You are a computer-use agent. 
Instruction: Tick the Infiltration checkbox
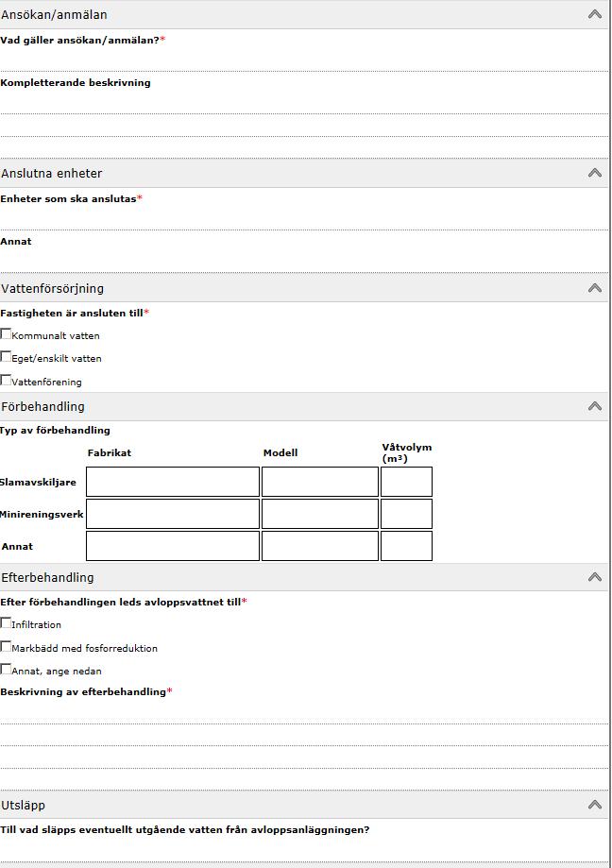click(6, 622)
